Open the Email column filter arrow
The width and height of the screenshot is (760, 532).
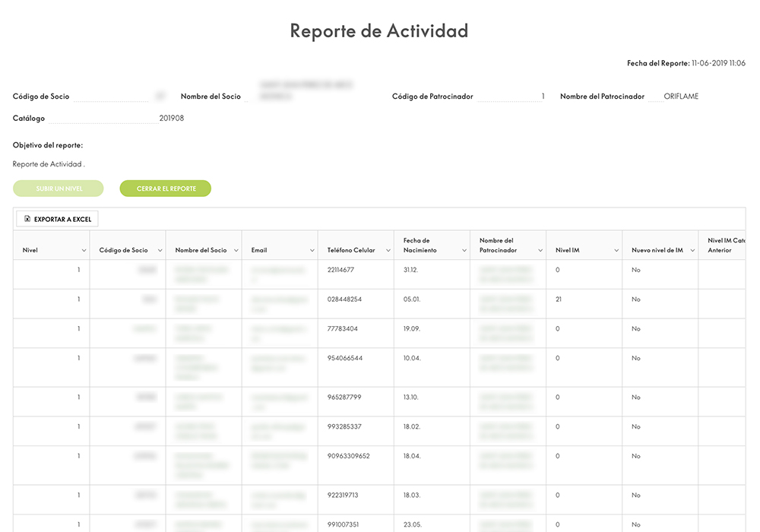[x=312, y=251]
